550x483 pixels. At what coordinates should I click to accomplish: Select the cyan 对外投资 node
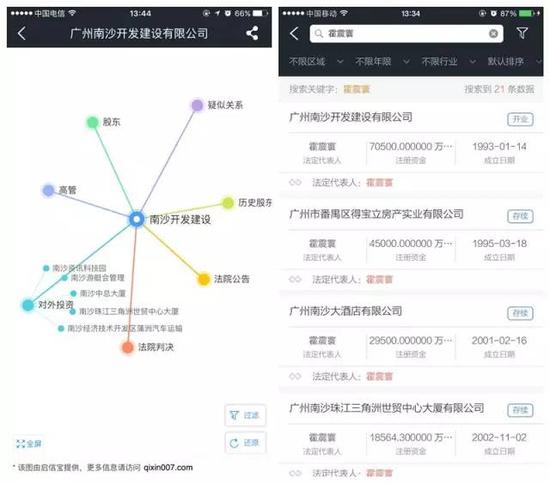(28, 305)
